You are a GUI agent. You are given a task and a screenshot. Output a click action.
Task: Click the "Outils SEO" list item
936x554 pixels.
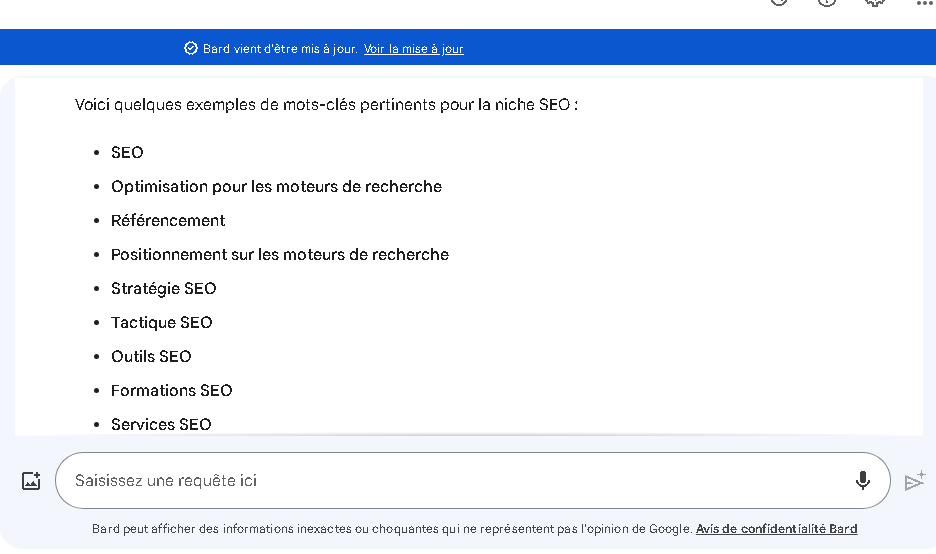tap(151, 357)
